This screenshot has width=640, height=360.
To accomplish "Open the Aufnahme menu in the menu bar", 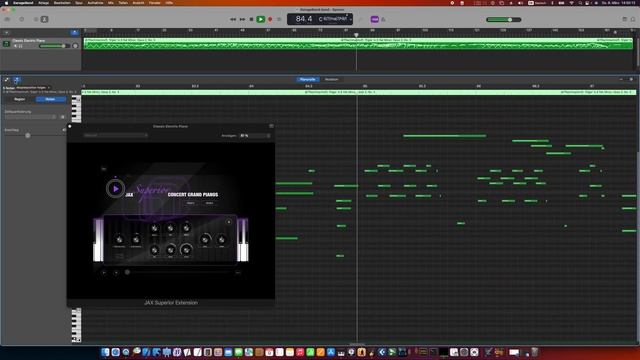I will [96, 2].
